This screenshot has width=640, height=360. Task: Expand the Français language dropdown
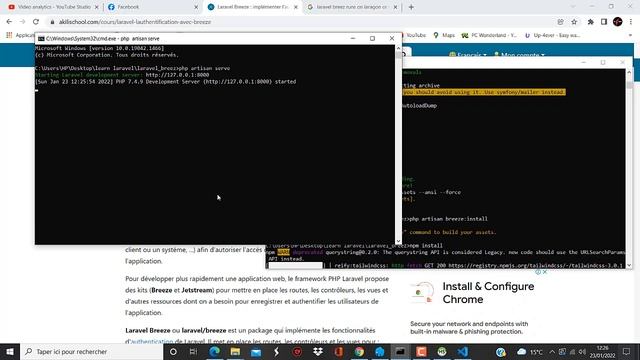tap(468, 55)
